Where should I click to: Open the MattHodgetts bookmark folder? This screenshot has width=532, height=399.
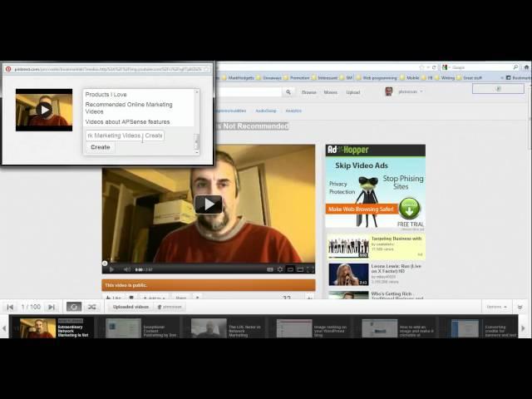[x=238, y=77]
